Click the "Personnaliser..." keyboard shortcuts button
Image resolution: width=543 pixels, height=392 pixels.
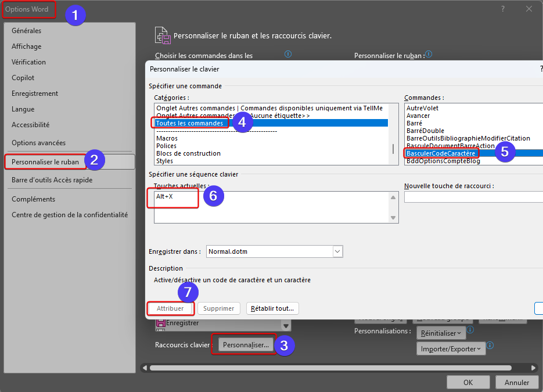coord(246,345)
